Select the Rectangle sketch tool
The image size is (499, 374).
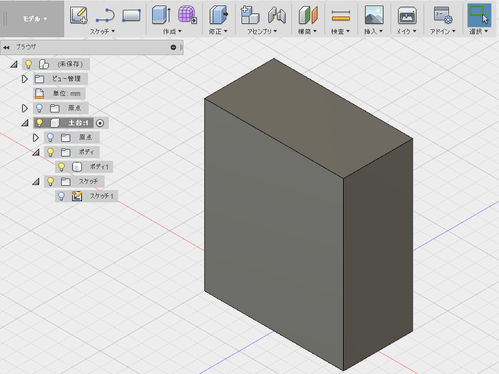131,15
